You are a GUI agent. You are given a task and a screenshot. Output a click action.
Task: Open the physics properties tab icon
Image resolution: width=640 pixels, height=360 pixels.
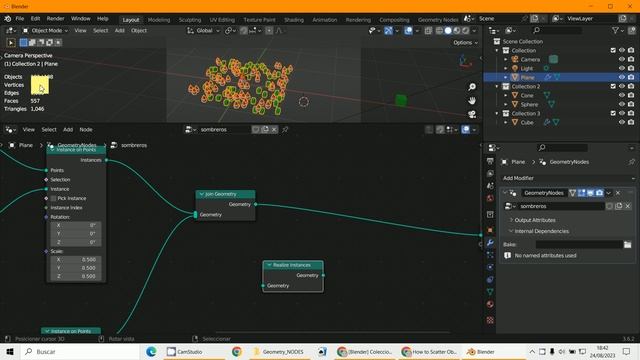tap(490, 267)
